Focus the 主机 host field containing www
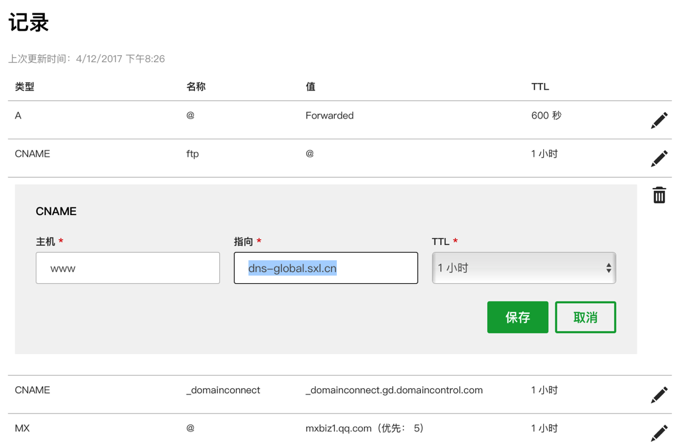The height and width of the screenshot is (442, 700). [x=128, y=268]
